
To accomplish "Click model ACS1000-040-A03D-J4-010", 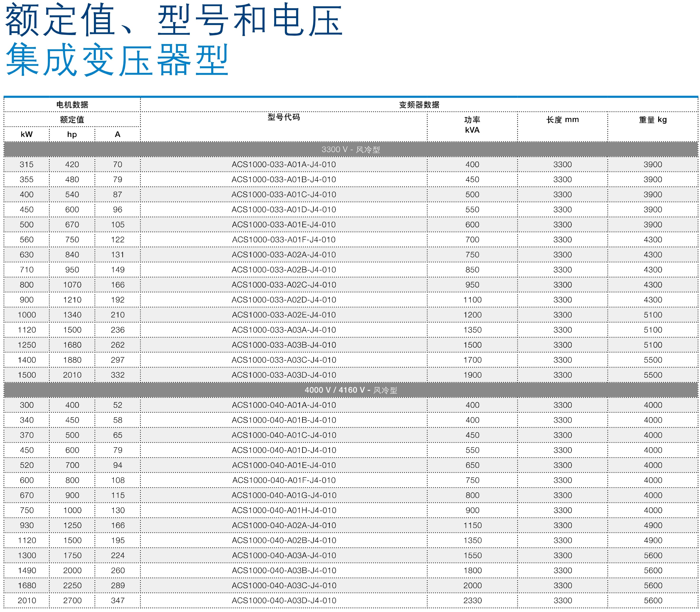I will [x=284, y=600].
